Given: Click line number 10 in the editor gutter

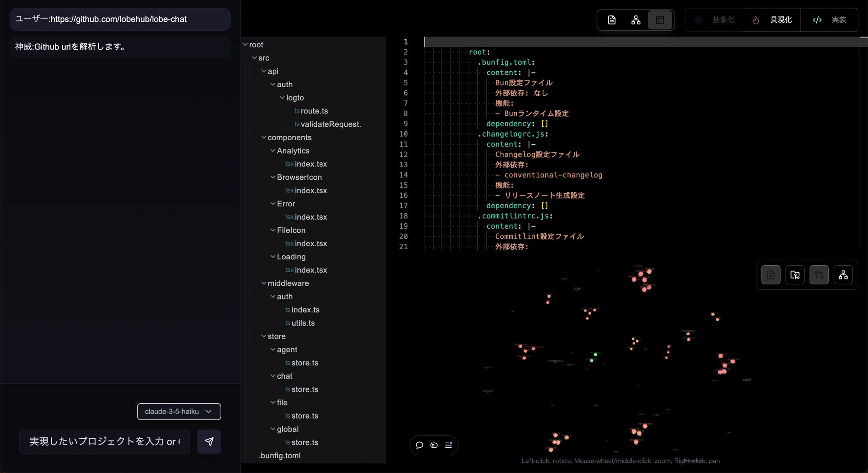Looking at the screenshot, I should tap(403, 134).
